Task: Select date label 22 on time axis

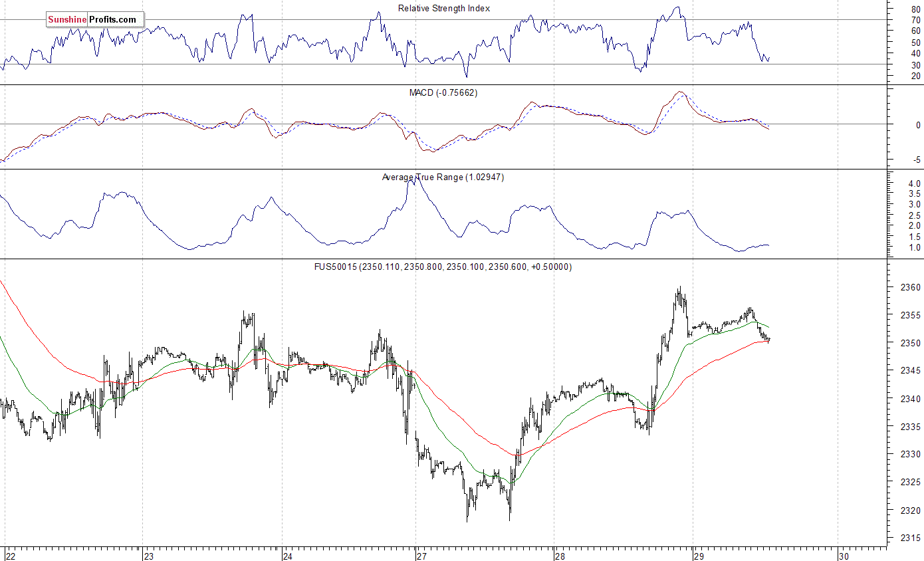Action: (10, 556)
